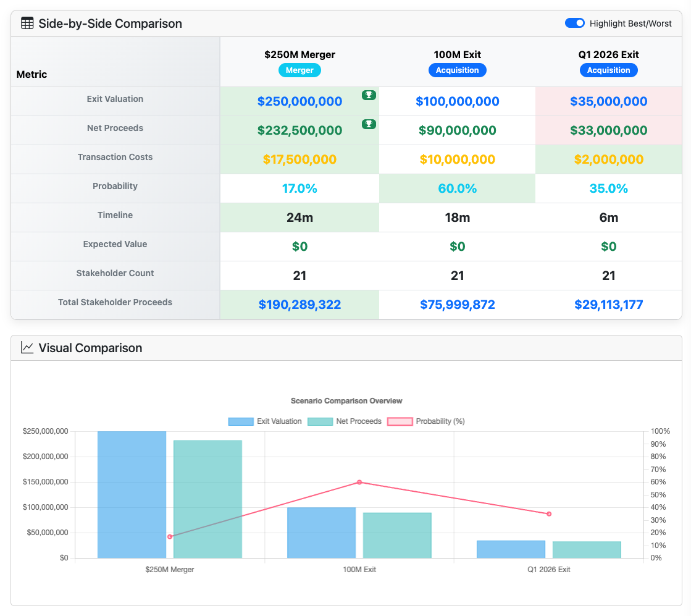
Task: Click the Acquisition badge under 100M Exit
Action: tap(457, 70)
